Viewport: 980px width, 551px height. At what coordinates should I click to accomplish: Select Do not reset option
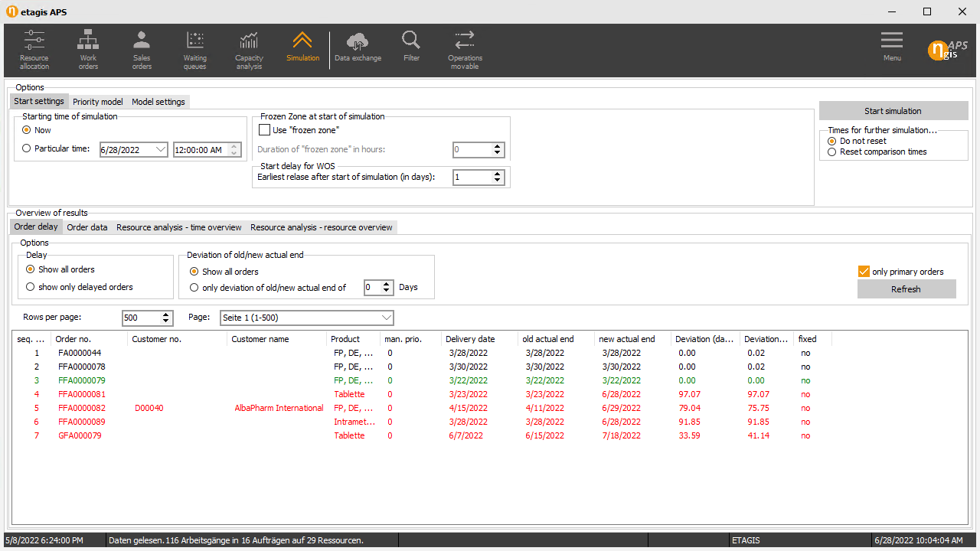pyautogui.click(x=832, y=141)
